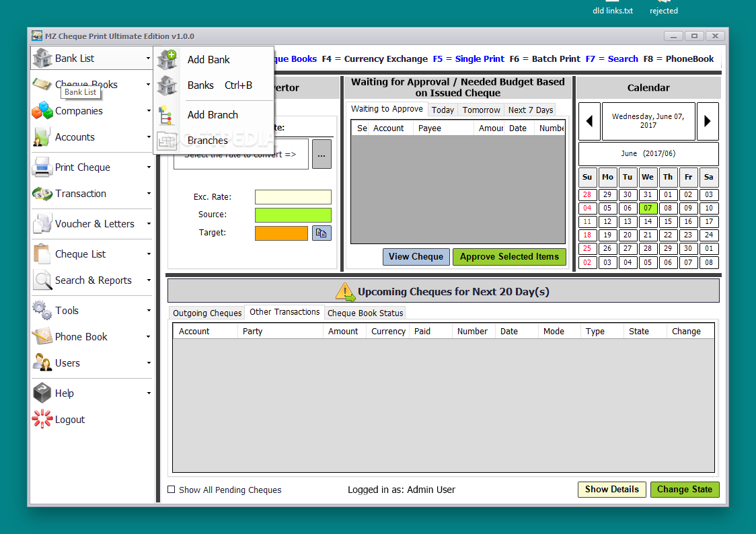756x534 pixels.
Task: Switch to the Today tab
Action: tap(443, 110)
